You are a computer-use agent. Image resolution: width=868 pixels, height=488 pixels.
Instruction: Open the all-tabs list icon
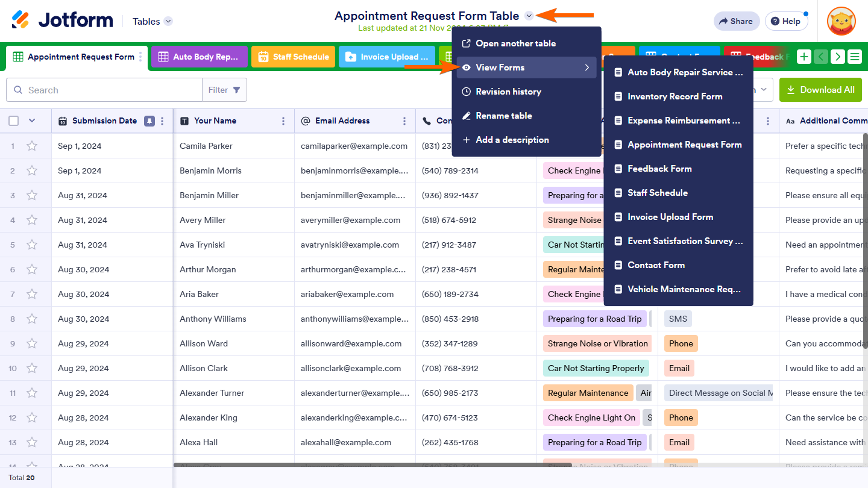pyautogui.click(x=855, y=57)
